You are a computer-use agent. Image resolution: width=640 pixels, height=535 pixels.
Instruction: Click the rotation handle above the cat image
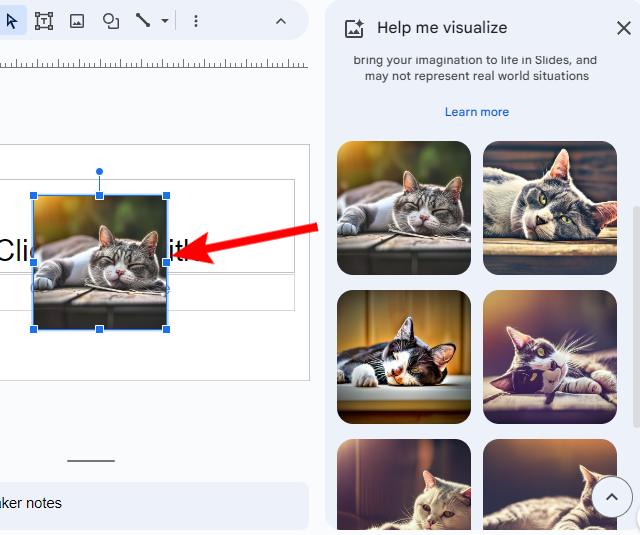99,171
